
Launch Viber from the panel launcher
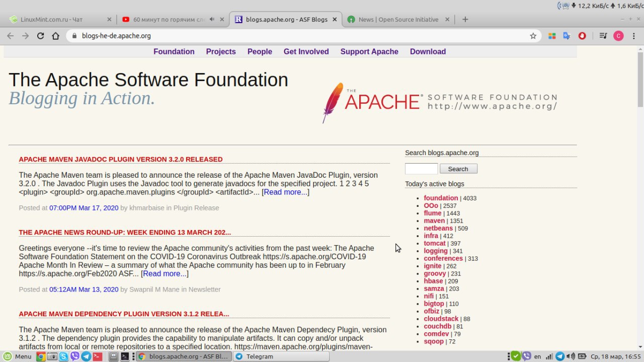(75, 356)
